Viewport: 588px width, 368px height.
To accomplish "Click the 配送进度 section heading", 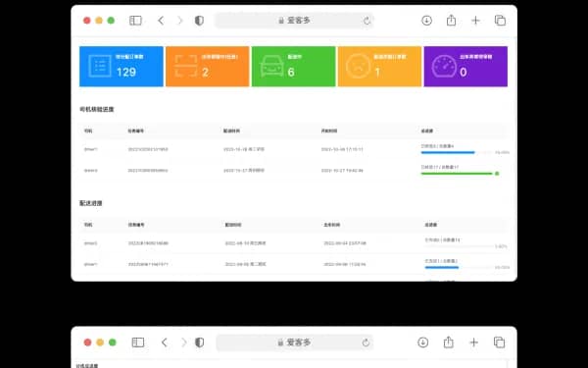I will coord(91,203).
